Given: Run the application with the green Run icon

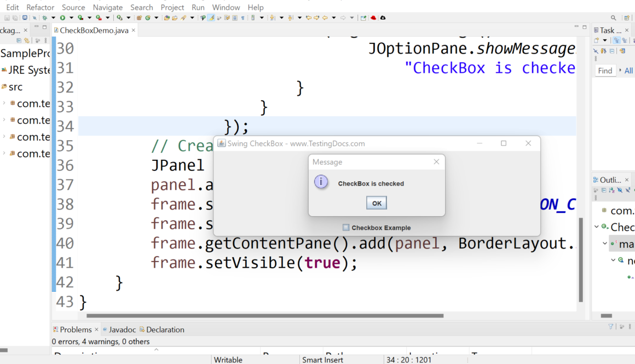Looking at the screenshot, I should tap(62, 18).
